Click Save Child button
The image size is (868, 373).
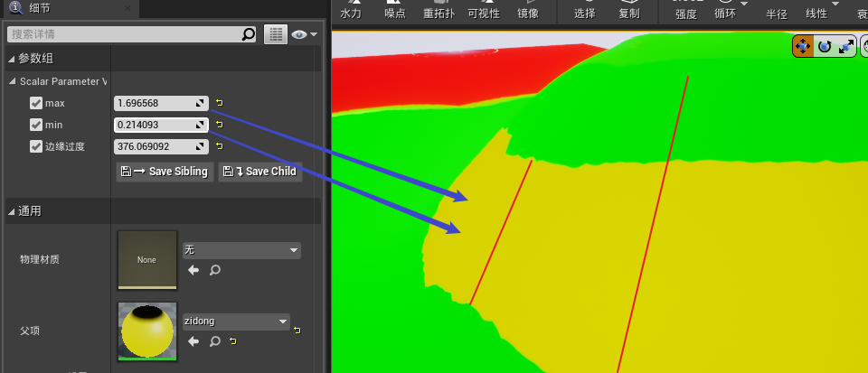[x=260, y=172]
